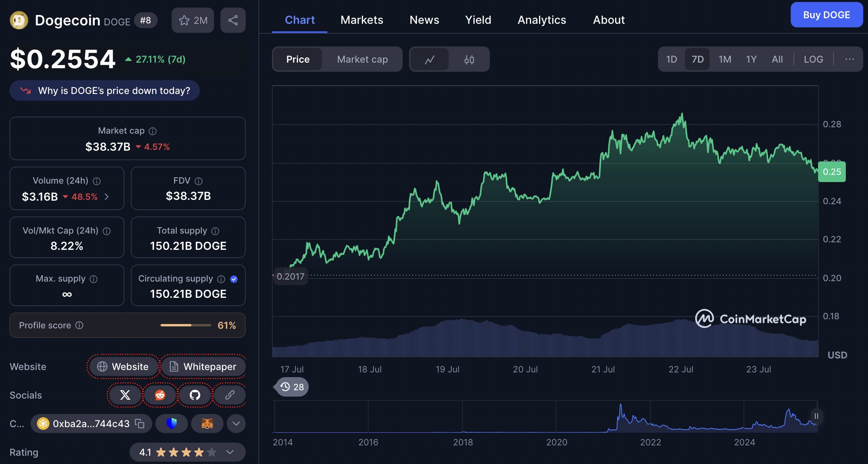
Task: Click the Dogecoin coin logo
Action: (19, 20)
